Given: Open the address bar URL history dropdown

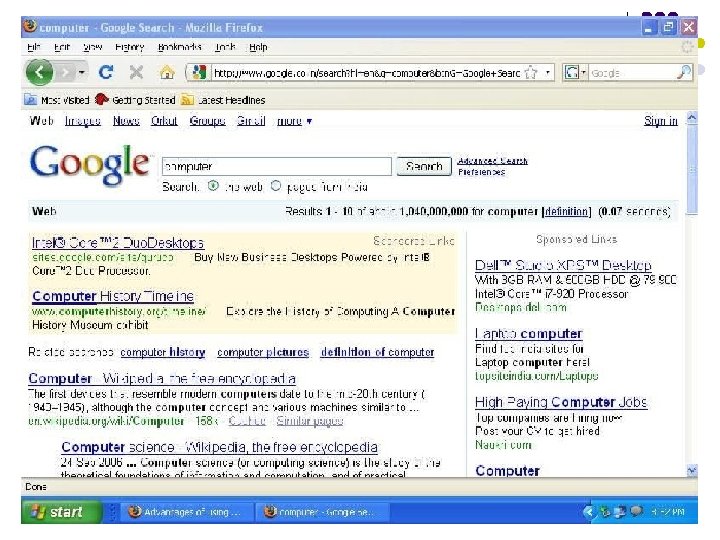Looking at the screenshot, I should pos(547,73).
